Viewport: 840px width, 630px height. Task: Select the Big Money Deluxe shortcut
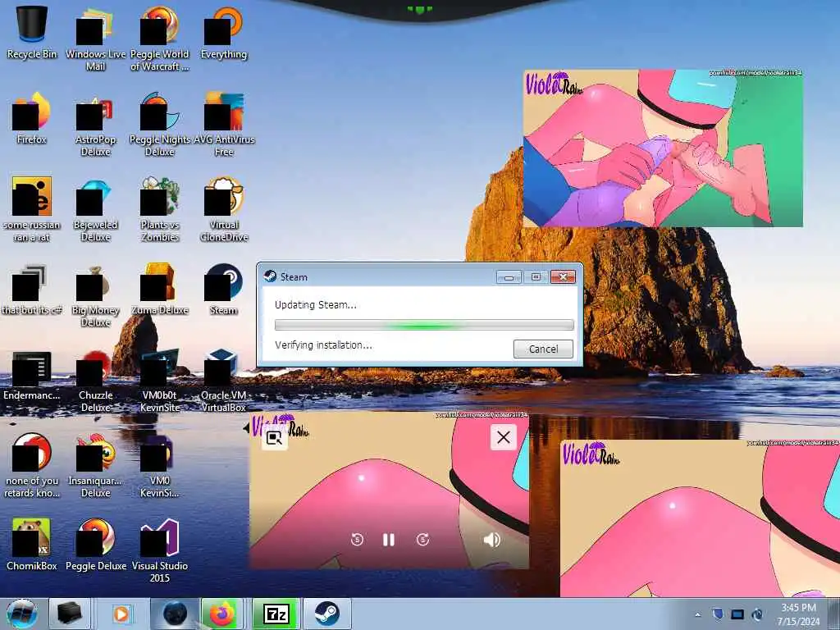click(95, 295)
